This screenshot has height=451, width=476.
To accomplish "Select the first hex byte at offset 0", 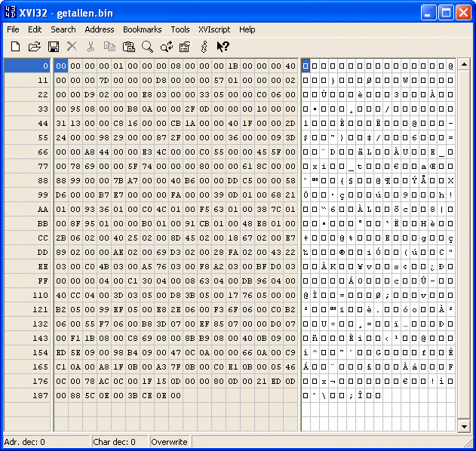I will [x=61, y=66].
